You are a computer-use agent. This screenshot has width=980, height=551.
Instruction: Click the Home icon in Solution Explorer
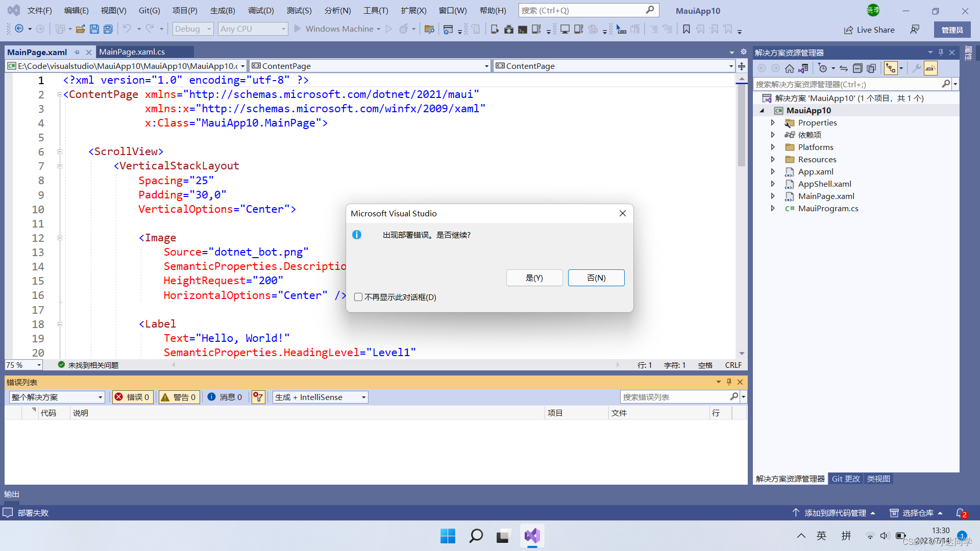click(x=790, y=68)
